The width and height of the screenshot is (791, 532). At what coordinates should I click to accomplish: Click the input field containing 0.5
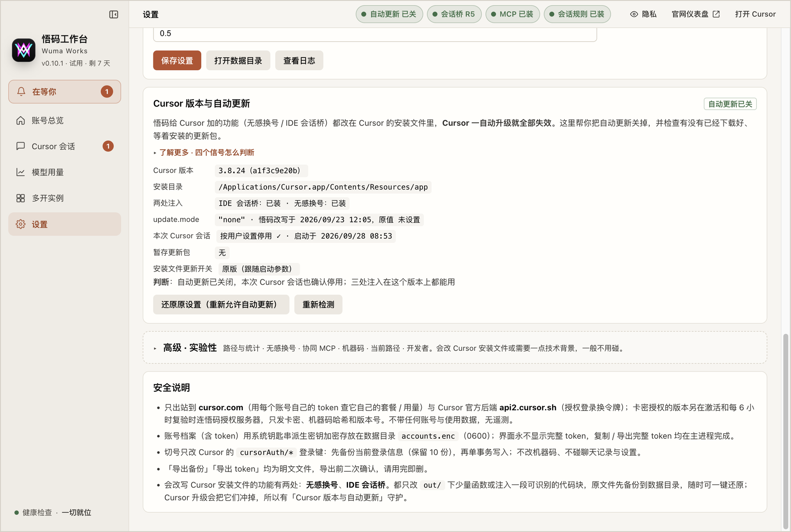[375, 34]
